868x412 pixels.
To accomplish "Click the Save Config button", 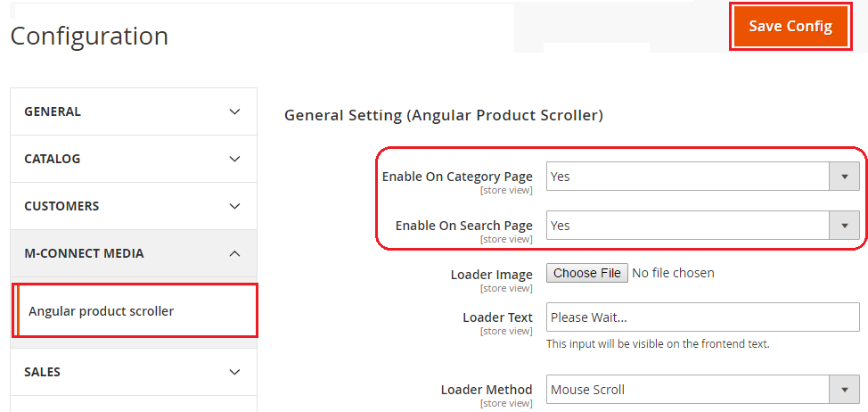I will (790, 27).
